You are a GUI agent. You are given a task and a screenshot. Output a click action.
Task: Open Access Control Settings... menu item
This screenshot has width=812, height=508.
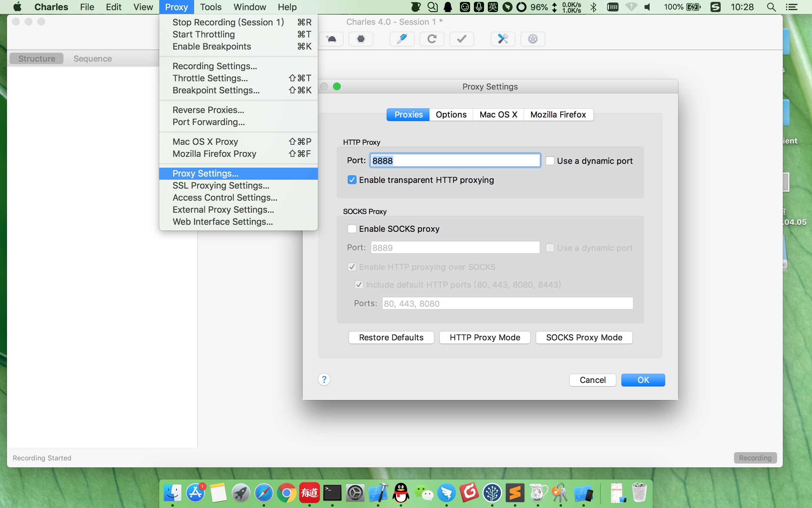tap(238, 197)
